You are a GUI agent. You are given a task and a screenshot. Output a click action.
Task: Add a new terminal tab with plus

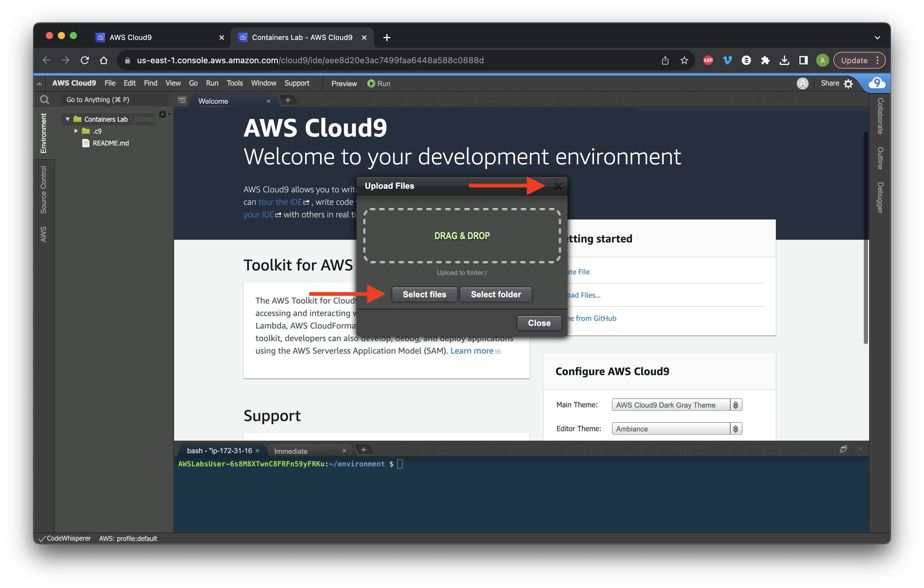363,450
